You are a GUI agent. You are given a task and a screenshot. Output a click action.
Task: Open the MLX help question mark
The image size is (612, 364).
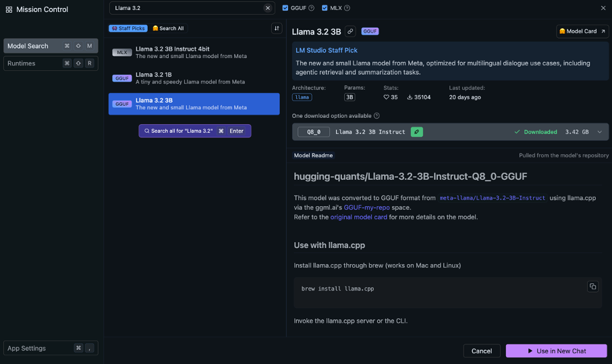click(x=347, y=8)
